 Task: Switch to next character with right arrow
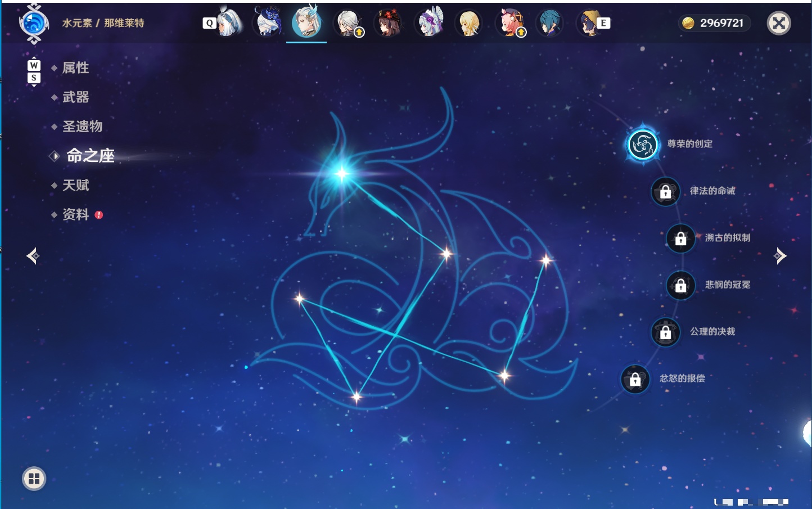pyautogui.click(x=780, y=256)
